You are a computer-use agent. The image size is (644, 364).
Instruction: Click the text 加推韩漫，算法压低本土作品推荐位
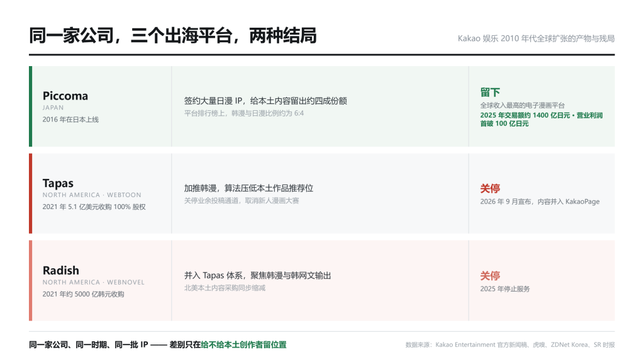(248, 188)
